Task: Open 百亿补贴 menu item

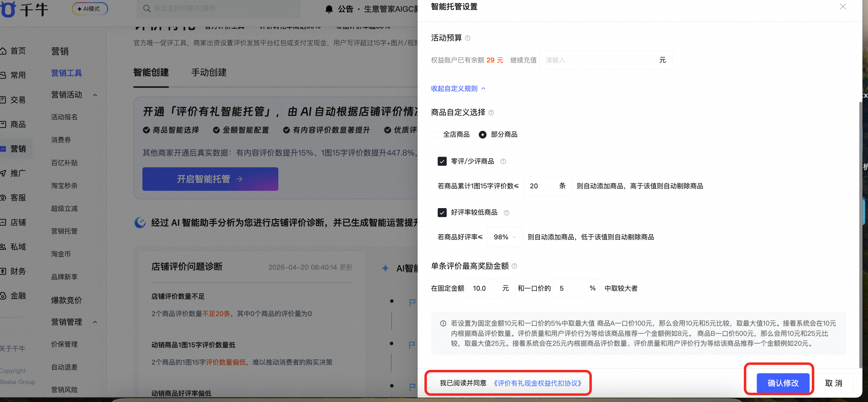Action: click(64, 163)
